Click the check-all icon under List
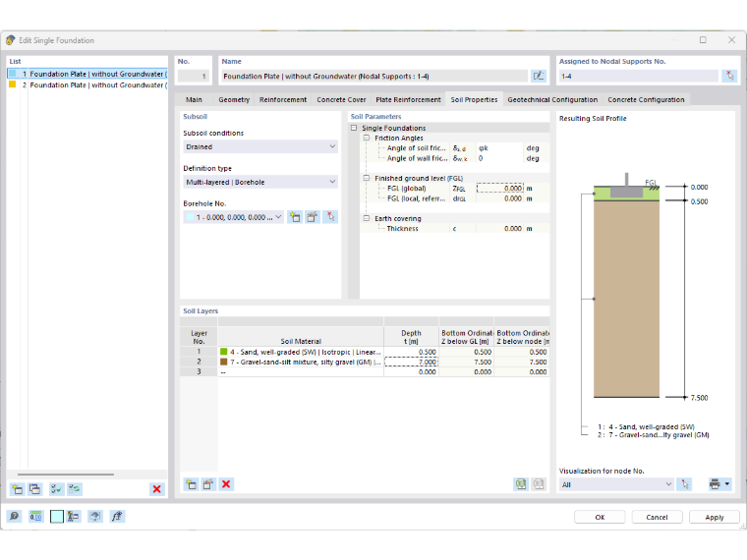Viewport: 747px width, 560px height. (57, 489)
